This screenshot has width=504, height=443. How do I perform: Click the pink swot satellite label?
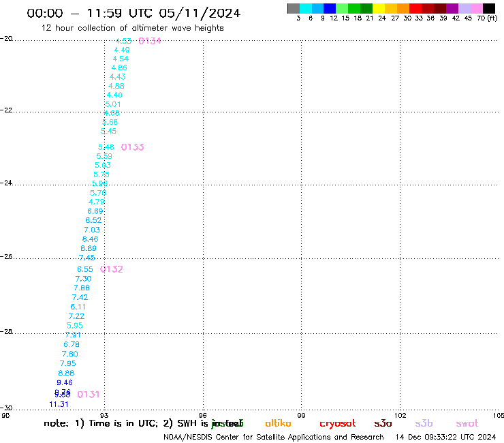click(467, 423)
